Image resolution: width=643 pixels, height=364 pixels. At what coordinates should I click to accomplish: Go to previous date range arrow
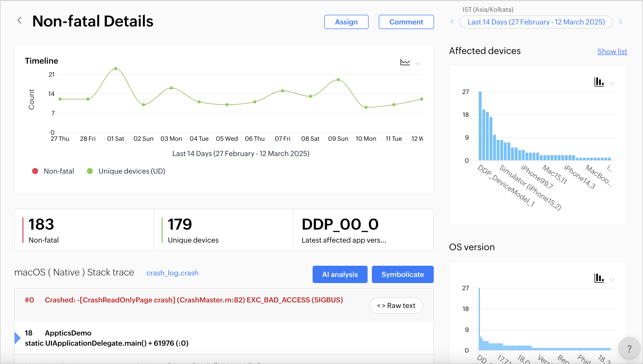click(x=452, y=22)
